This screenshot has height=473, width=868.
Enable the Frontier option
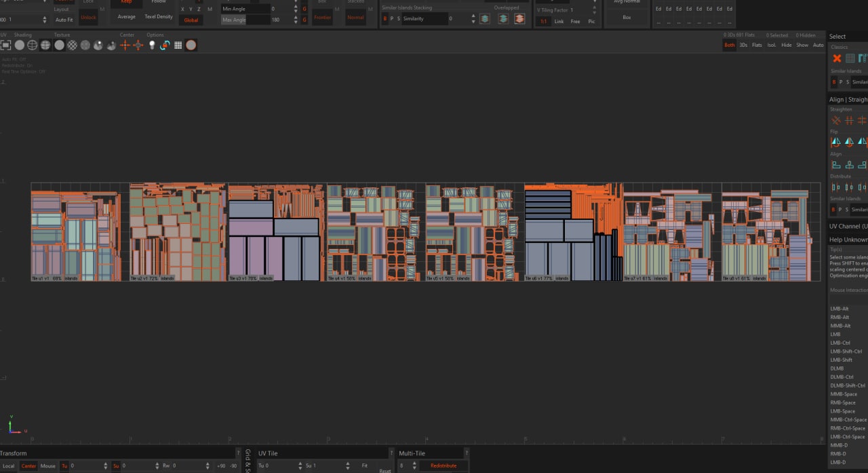coord(322,18)
